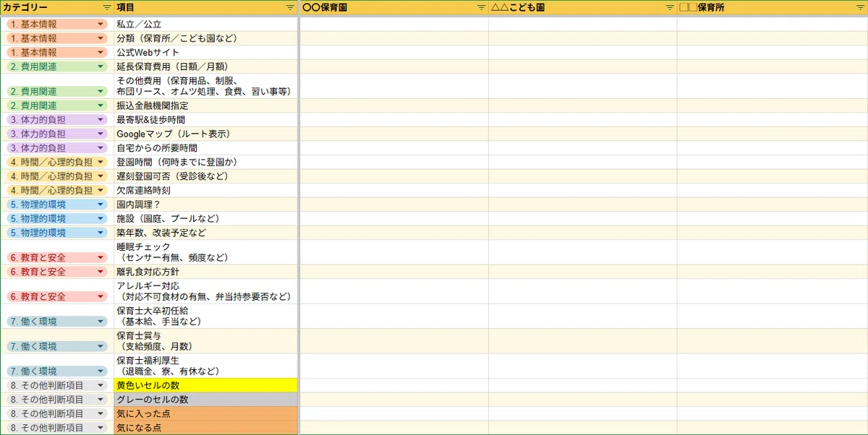Select the 築年数、改装予定など item cell
868x435 pixels.
pyautogui.click(x=205, y=233)
